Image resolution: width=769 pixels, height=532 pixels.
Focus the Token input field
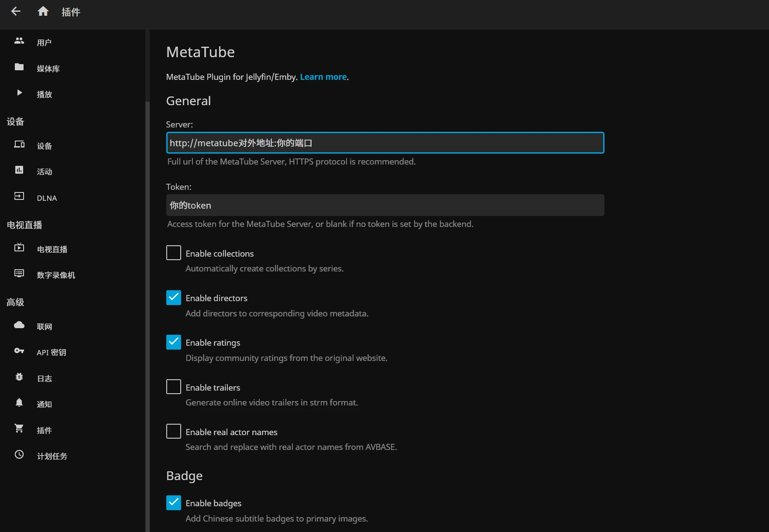point(385,206)
